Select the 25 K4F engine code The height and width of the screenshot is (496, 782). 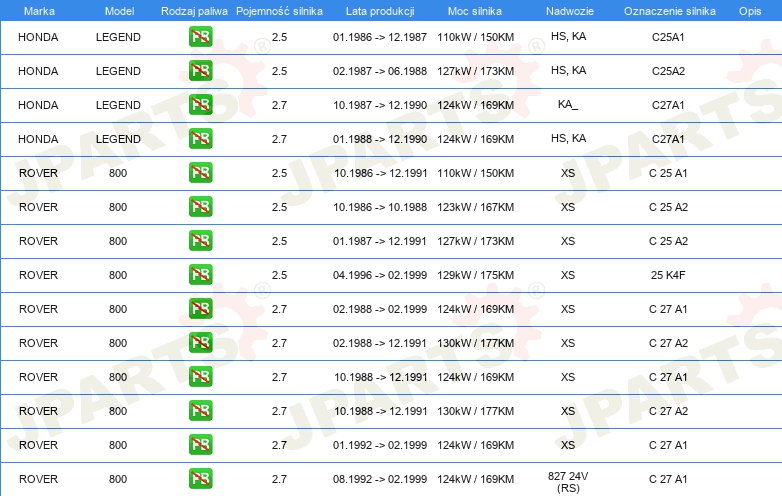[x=668, y=275]
